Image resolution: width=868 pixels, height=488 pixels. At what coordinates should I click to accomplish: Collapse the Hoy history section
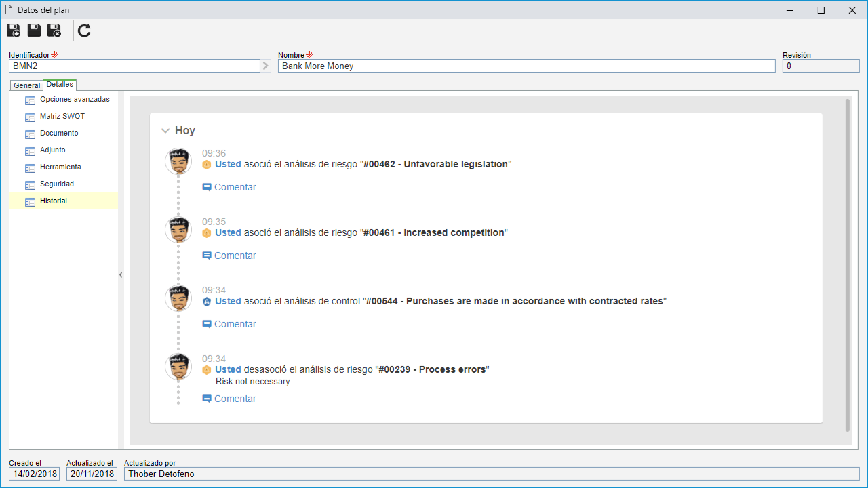pos(165,131)
